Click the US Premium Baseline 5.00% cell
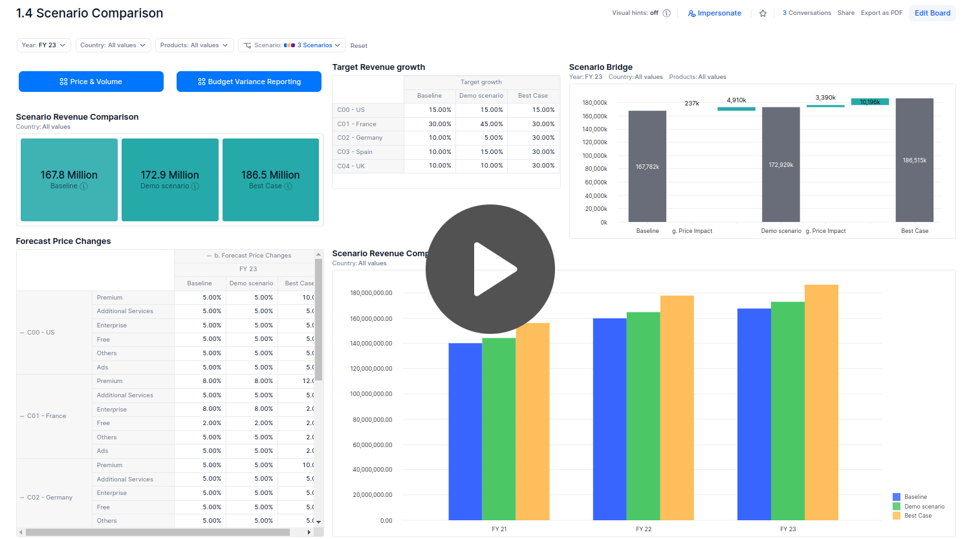Image resolution: width=980 pixels, height=539 pixels. click(x=201, y=298)
